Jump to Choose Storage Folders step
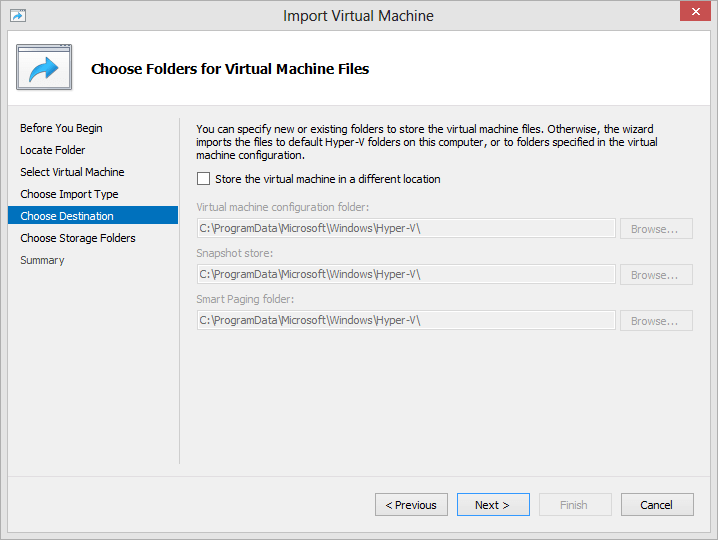The width and height of the screenshot is (718, 540). [x=78, y=238]
